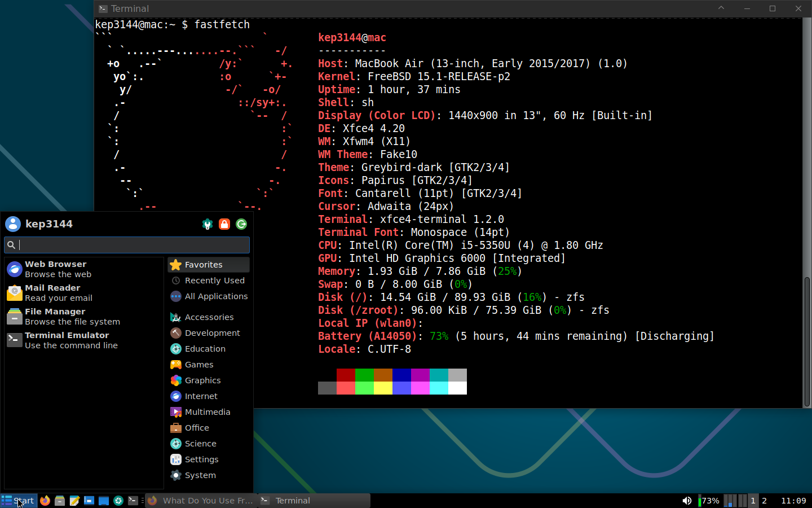Image resolution: width=812 pixels, height=508 pixels.
Task: Open the Office category
Action: point(209,428)
